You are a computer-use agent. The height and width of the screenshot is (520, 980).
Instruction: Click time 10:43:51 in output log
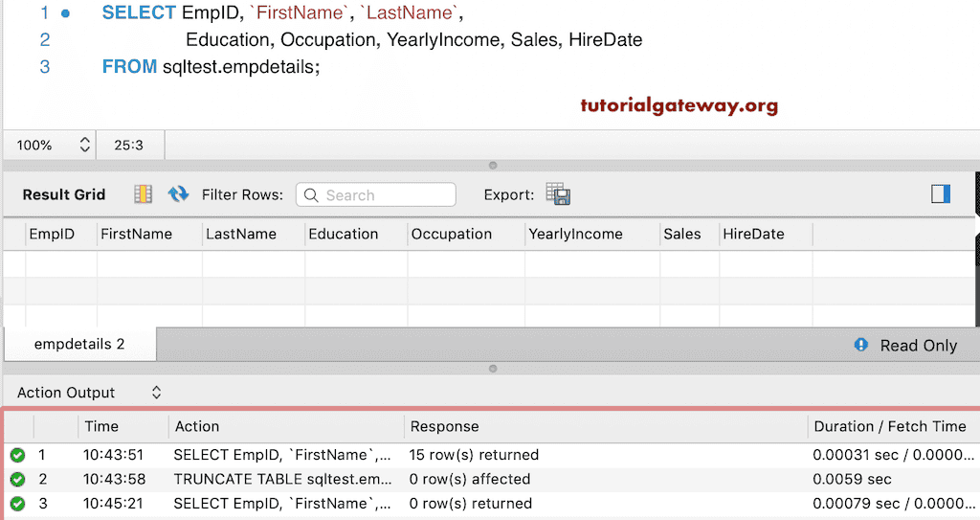tap(113, 455)
